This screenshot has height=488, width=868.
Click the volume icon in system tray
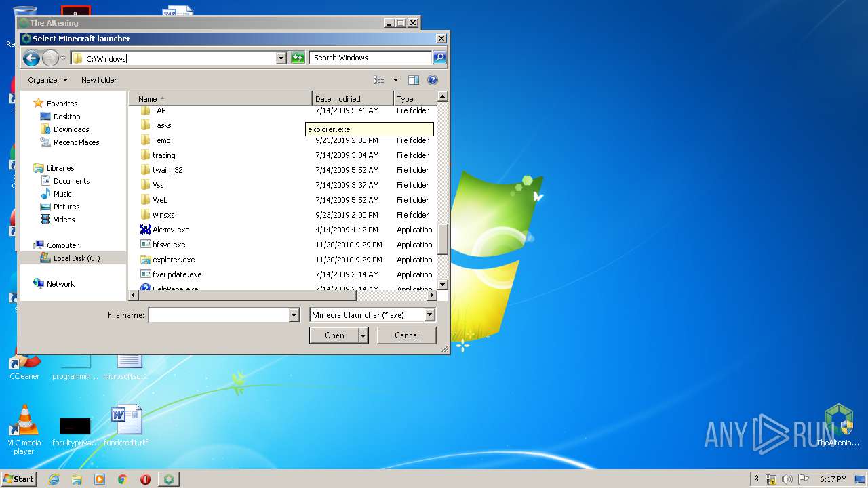[x=787, y=479]
